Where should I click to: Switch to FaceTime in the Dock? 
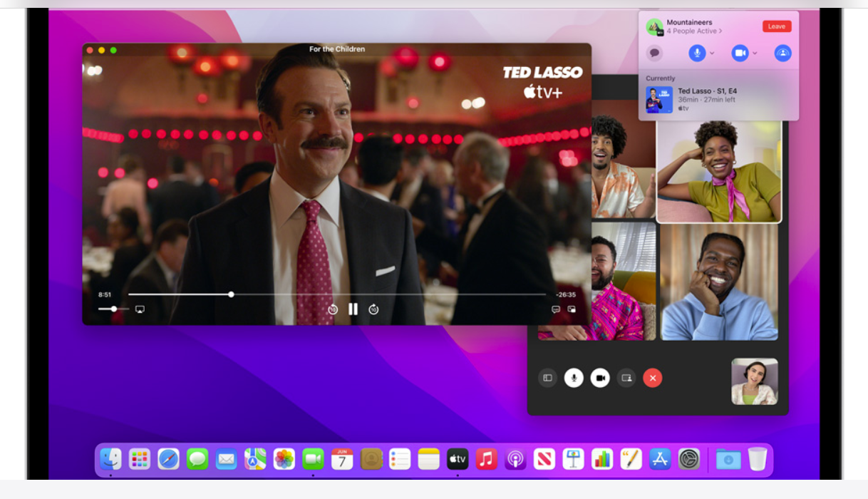[x=313, y=459]
